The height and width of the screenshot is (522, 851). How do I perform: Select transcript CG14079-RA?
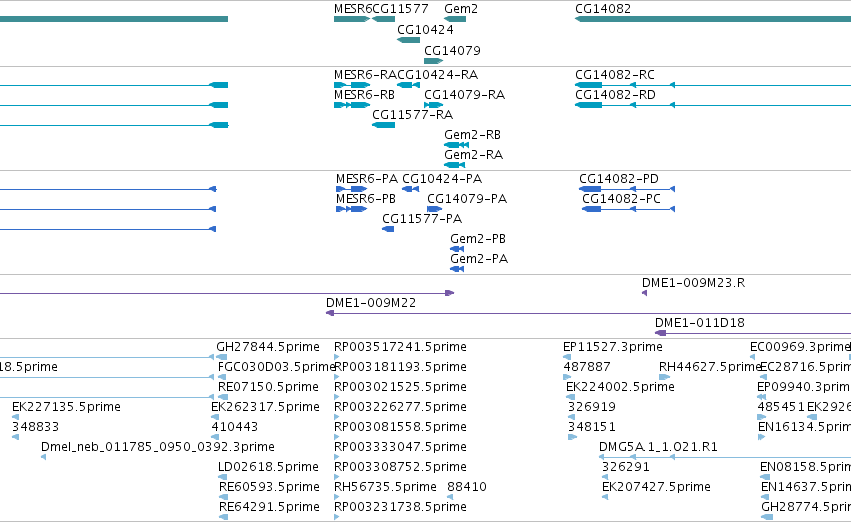click(465, 95)
